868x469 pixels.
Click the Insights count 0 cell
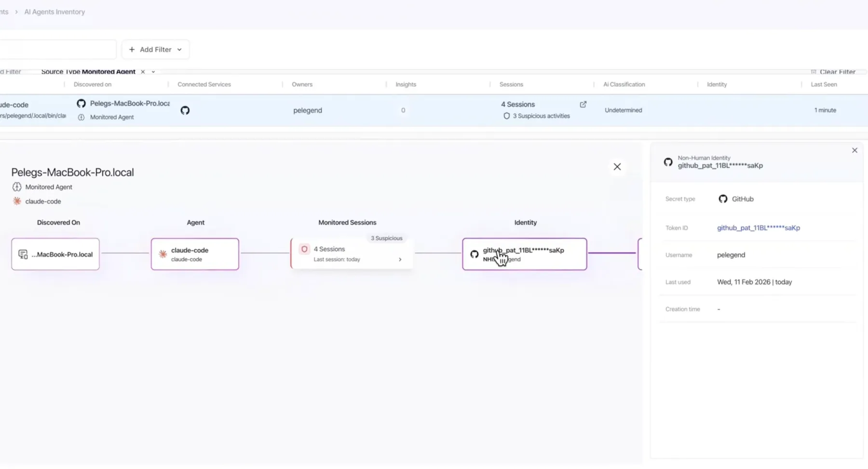pos(403,110)
